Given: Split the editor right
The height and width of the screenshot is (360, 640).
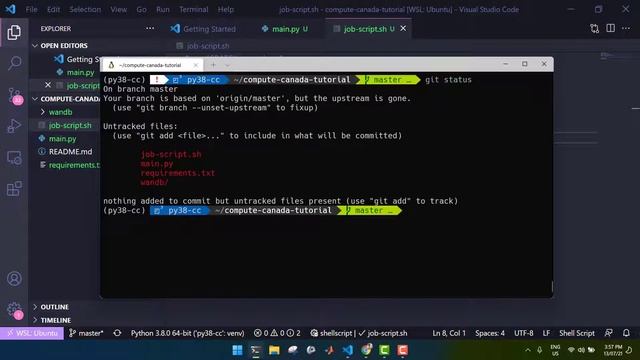Looking at the screenshot, I should (610, 28).
